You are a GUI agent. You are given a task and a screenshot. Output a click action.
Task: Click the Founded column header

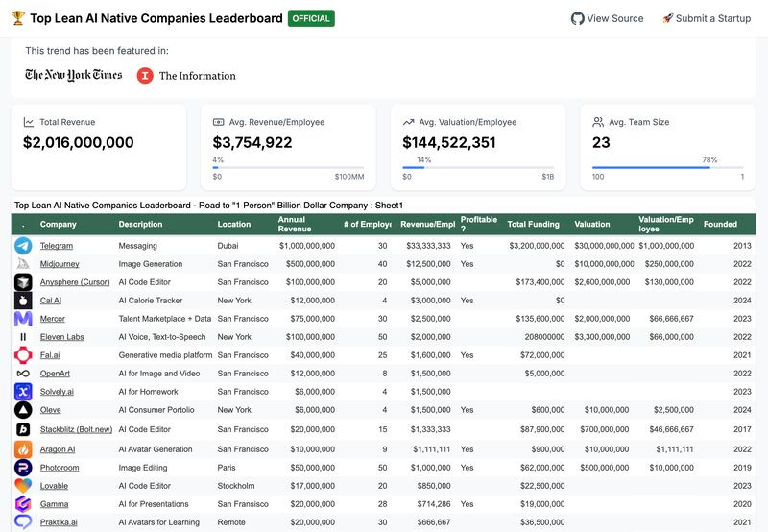(x=720, y=224)
